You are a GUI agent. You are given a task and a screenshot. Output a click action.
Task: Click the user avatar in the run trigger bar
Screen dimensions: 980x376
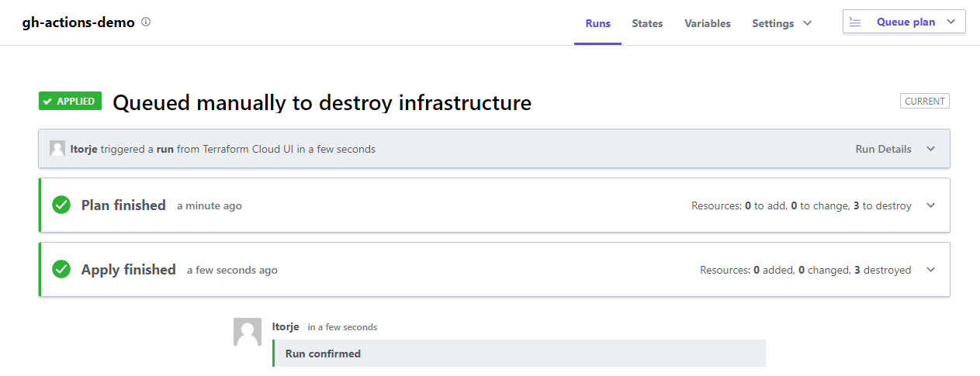pos(57,149)
